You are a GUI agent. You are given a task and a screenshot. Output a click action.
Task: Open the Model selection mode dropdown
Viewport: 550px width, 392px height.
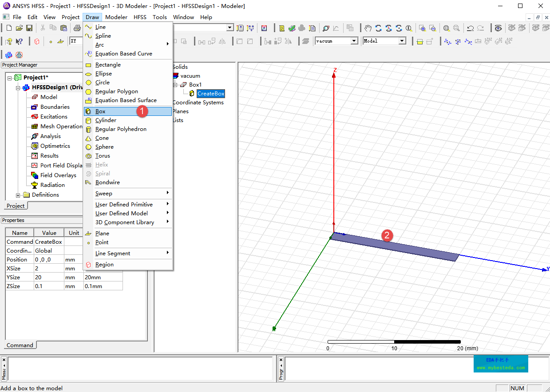pyautogui.click(x=402, y=41)
